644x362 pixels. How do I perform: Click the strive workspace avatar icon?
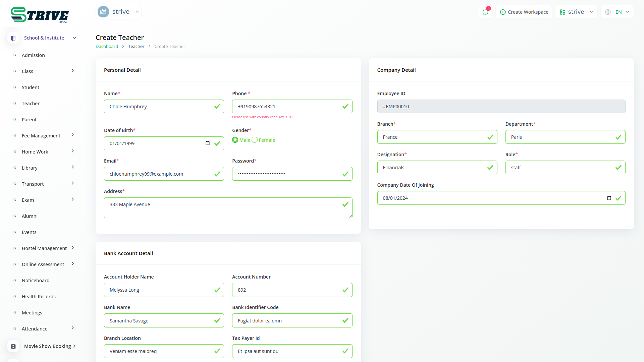click(x=103, y=12)
